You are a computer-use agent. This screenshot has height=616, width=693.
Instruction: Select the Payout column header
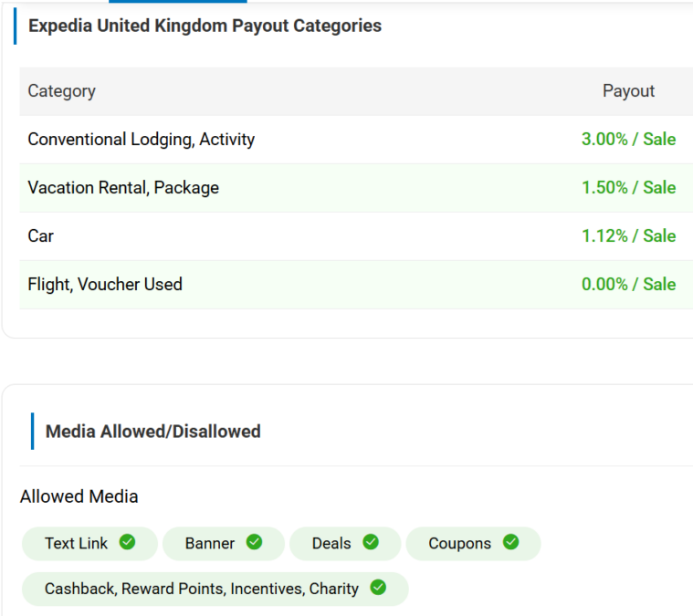point(628,91)
